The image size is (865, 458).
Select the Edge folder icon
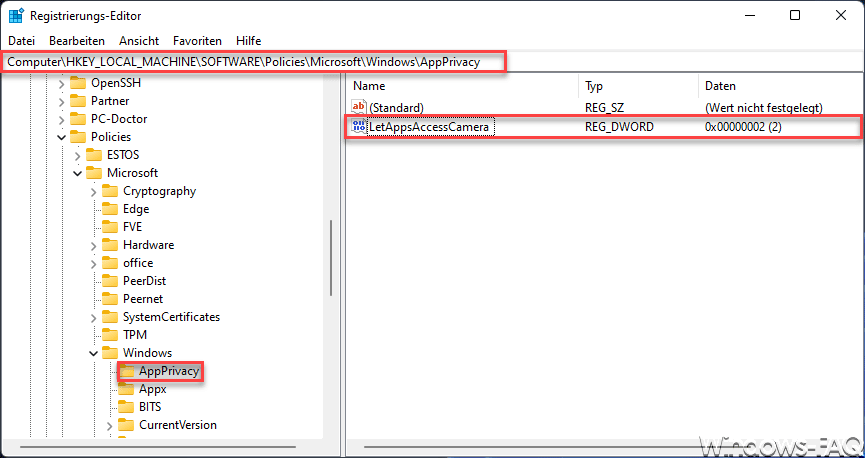pos(110,209)
